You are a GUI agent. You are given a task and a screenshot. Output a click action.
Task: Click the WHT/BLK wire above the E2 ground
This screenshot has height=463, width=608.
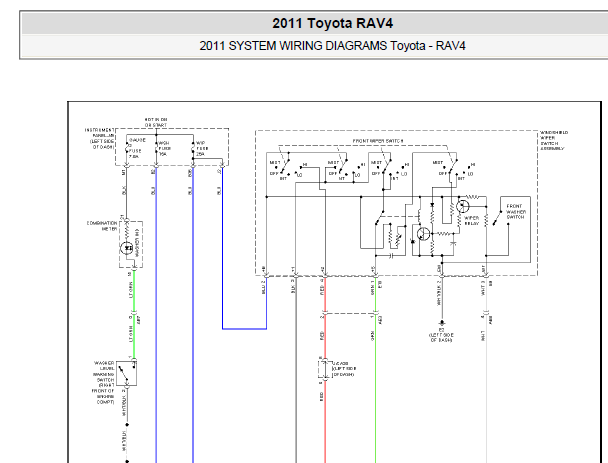(442, 299)
